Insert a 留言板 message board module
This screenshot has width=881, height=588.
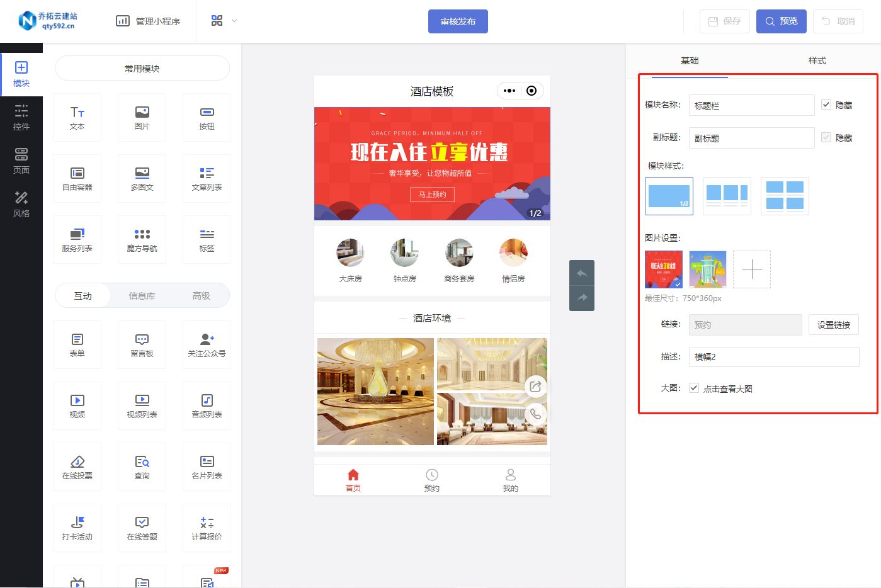(142, 344)
